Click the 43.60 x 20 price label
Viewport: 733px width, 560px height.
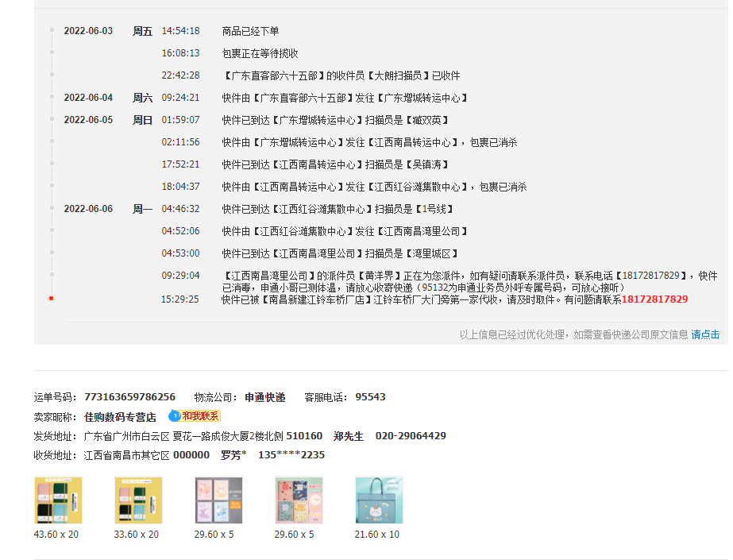click(56, 535)
